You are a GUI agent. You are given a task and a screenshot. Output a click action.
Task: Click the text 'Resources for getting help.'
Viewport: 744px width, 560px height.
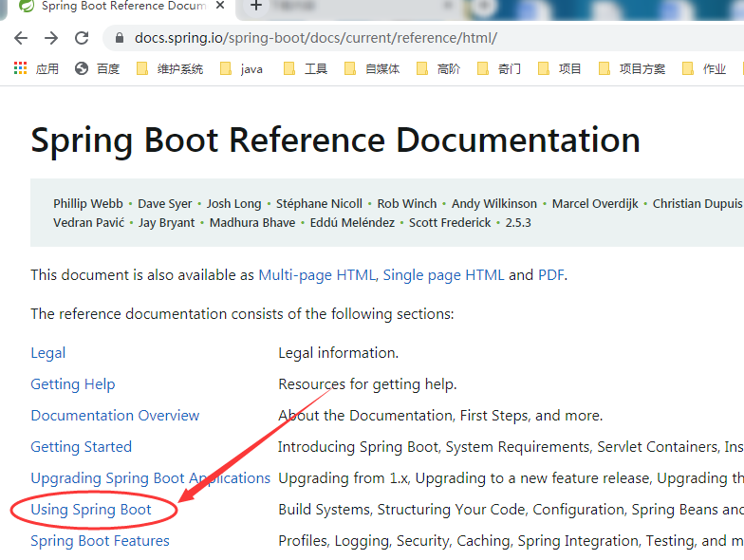[x=367, y=383]
